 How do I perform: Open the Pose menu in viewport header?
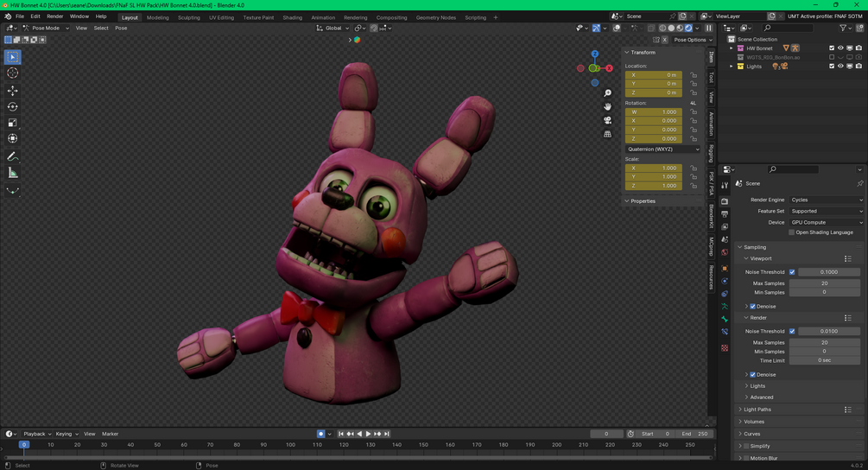click(x=121, y=28)
